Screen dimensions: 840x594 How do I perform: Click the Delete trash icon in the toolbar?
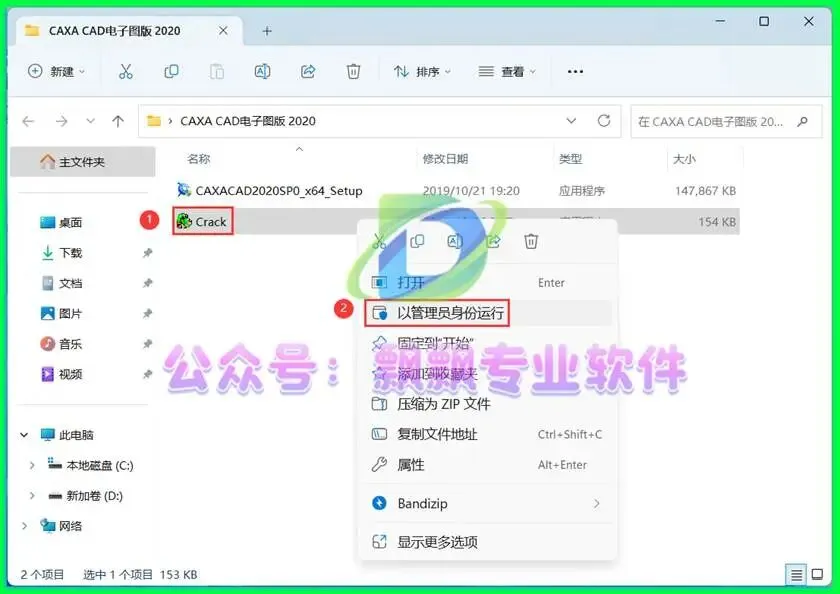[x=354, y=71]
